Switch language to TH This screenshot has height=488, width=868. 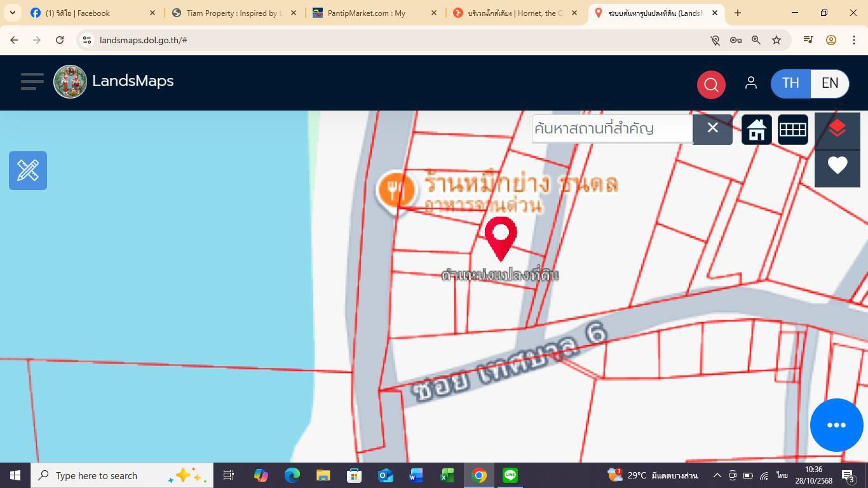click(x=790, y=83)
